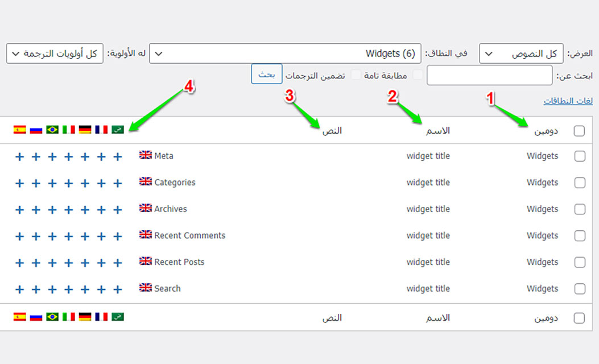Add Spanish translation for Search string
Screen dimensions: 599x364
click(19, 289)
